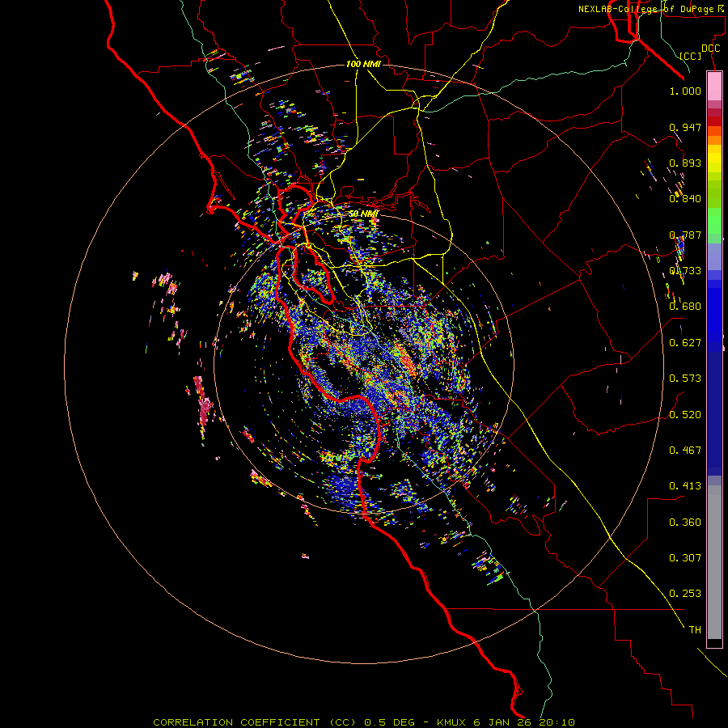Click the 0.520 scale label
Image resolution: width=728 pixels, height=728 pixels.
(x=685, y=415)
